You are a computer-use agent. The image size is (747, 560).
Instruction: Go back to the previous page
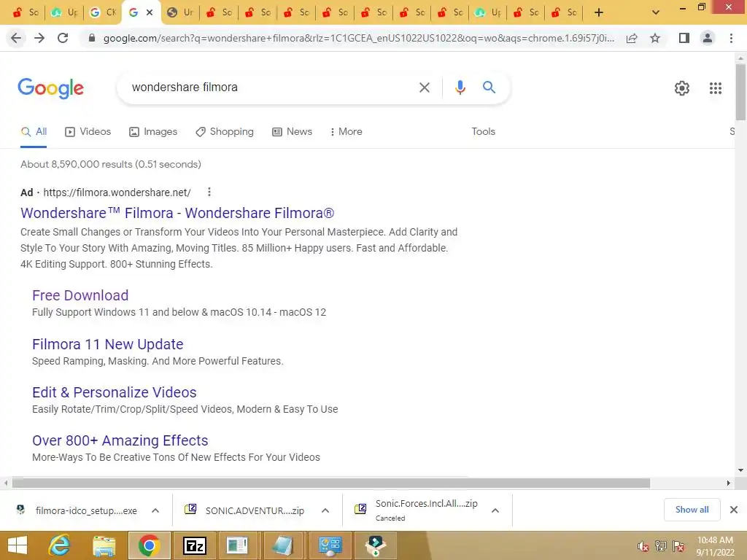[16, 38]
